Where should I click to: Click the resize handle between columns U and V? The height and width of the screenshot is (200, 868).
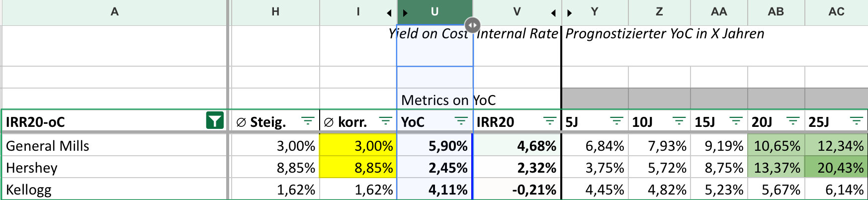(472, 24)
